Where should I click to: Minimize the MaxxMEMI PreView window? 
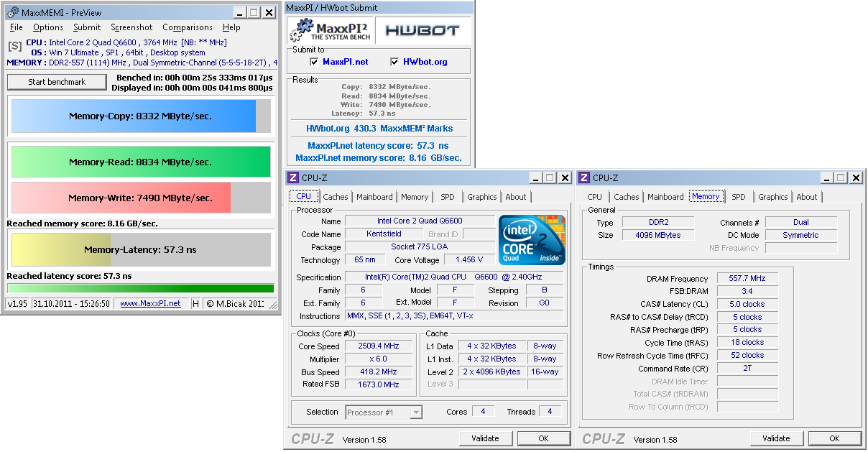pyautogui.click(x=240, y=12)
